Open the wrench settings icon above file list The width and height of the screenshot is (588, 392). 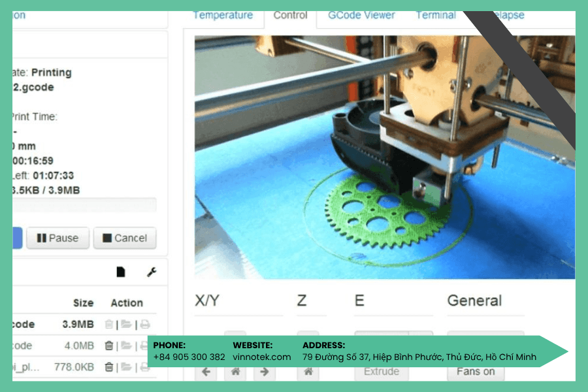(152, 272)
